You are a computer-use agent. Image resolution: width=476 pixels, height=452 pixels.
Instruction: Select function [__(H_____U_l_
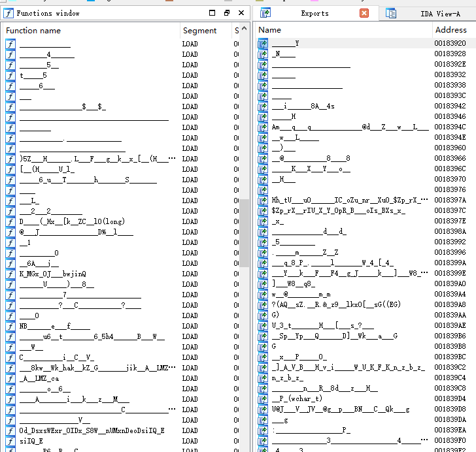click(47, 170)
